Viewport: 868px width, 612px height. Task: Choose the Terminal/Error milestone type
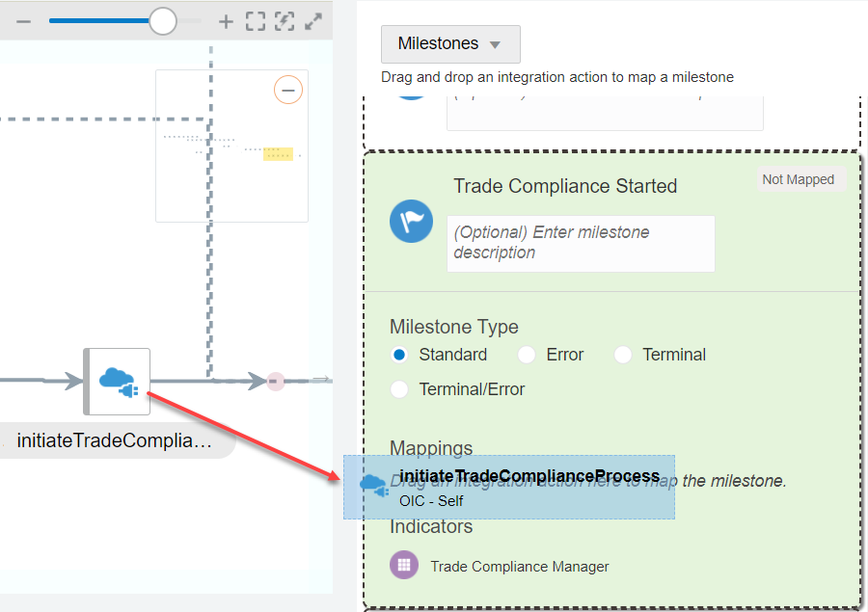tap(399, 388)
